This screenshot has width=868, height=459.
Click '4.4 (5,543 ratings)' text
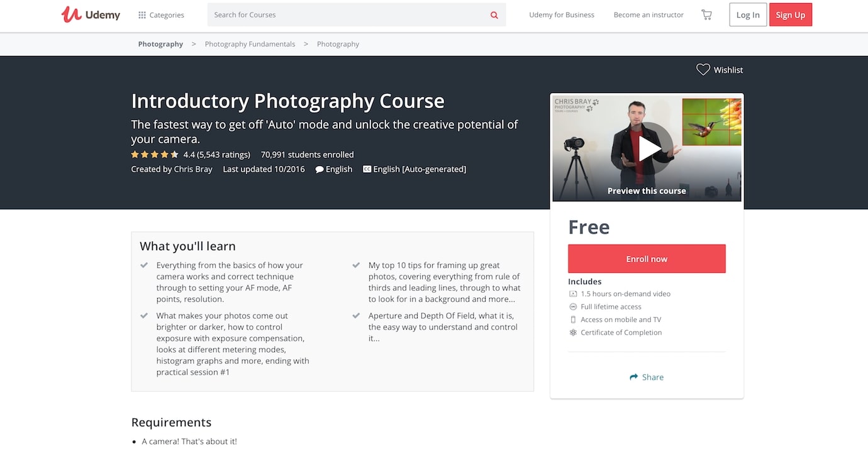(x=216, y=155)
